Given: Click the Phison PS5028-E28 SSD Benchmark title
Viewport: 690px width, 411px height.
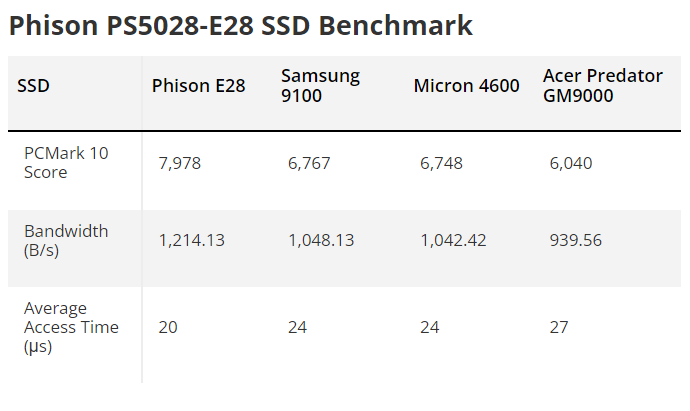Looking at the screenshot, I should coord(240,26).
